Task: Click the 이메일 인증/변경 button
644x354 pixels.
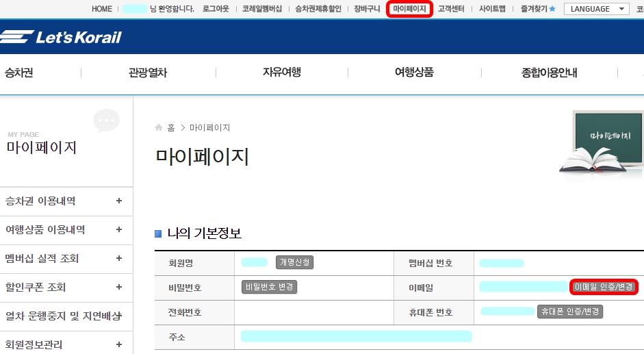Action: pos(604,287)
